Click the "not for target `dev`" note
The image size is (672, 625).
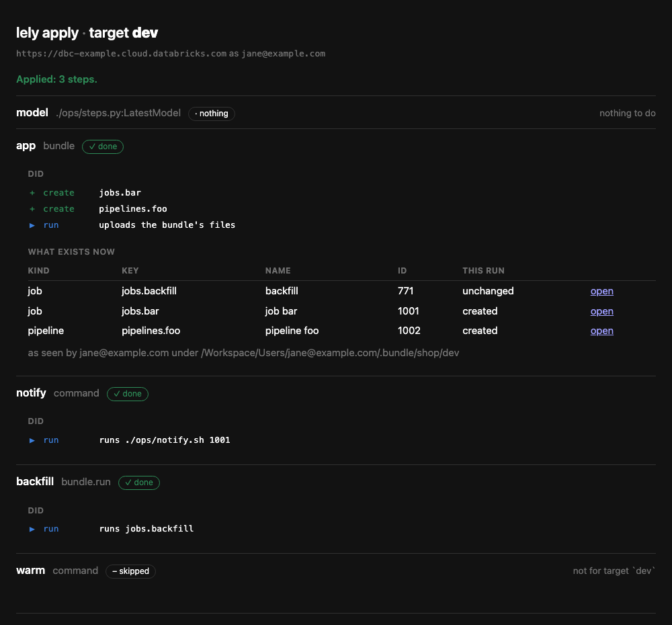[x=614, y=571]
